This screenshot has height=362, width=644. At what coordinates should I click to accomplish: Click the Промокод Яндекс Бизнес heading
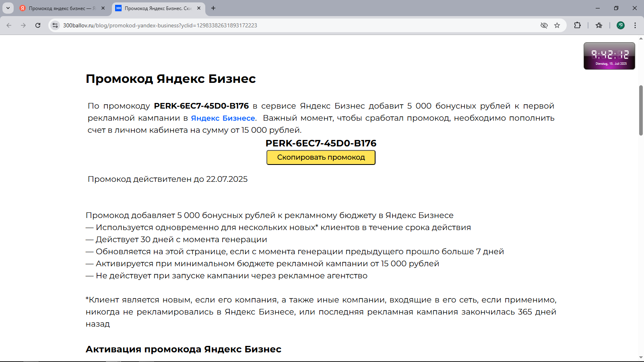[171, 79]
